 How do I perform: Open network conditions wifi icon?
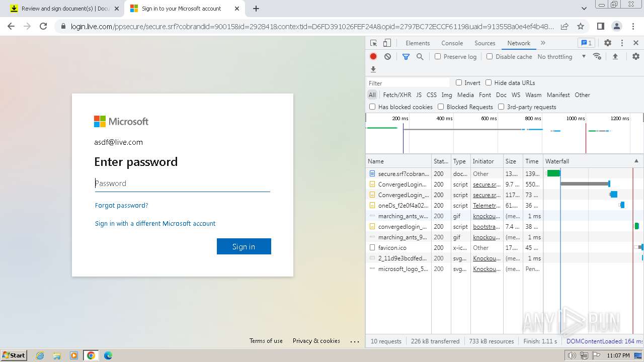coord(597,56)
